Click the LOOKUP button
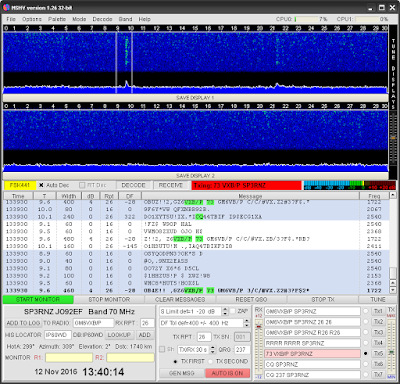 [x=119, y=335]
